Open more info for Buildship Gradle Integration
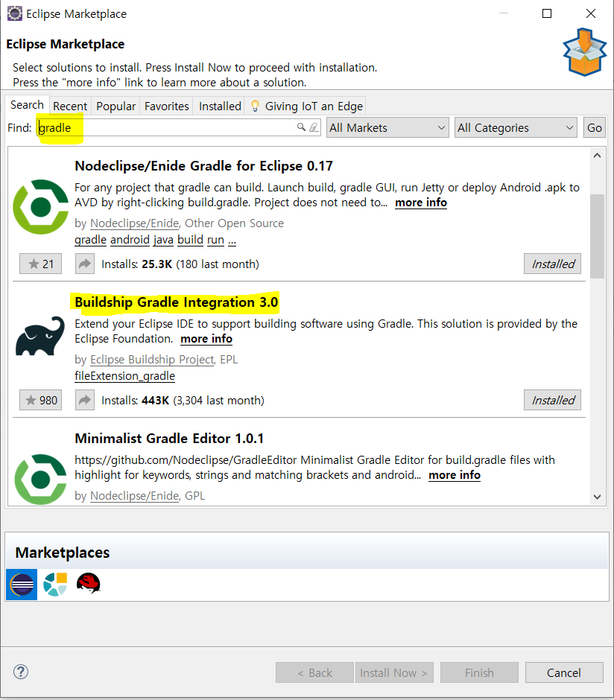Screen dimensions: 614x700 (x=206, y=339)
